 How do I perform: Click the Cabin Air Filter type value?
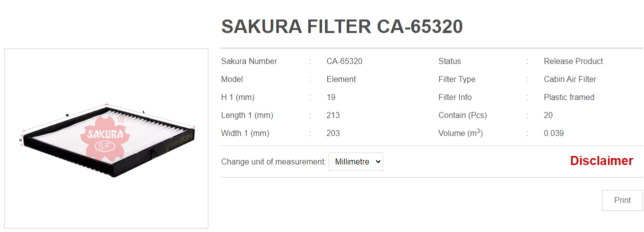[570, 79]
